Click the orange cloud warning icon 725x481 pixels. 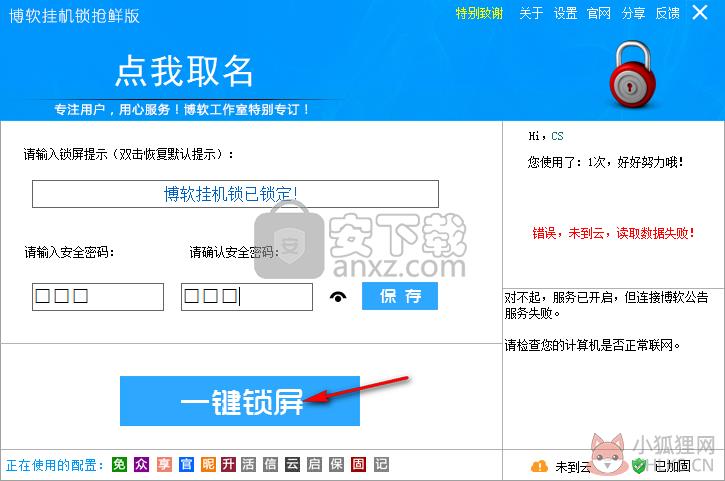point(539,466)
